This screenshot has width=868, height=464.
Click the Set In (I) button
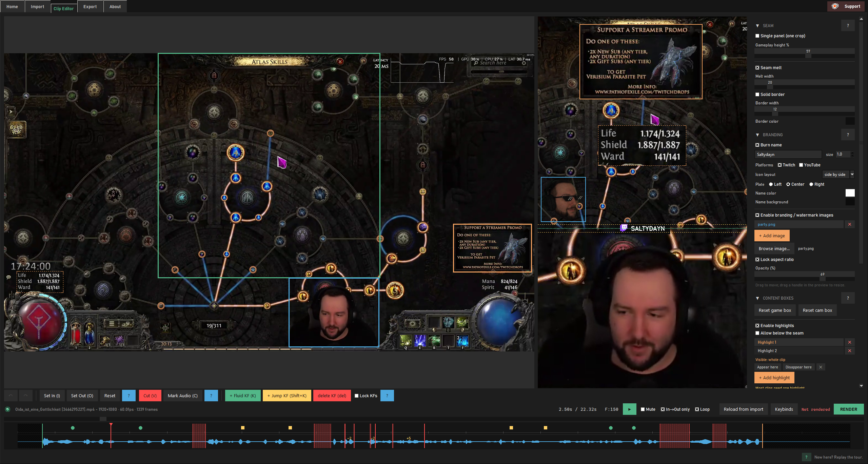click(52, 396)
